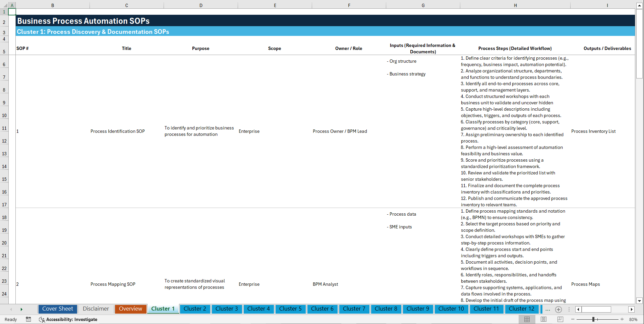Add a new sheet with plus icon
The width and height of the screenshot is (644, 324).
click(559, 309)
